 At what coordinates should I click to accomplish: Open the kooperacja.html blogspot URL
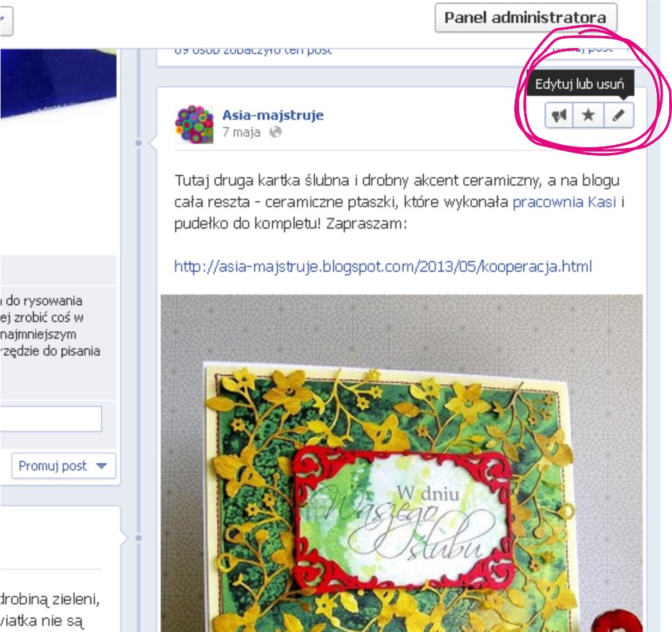(x=383, y=266)
